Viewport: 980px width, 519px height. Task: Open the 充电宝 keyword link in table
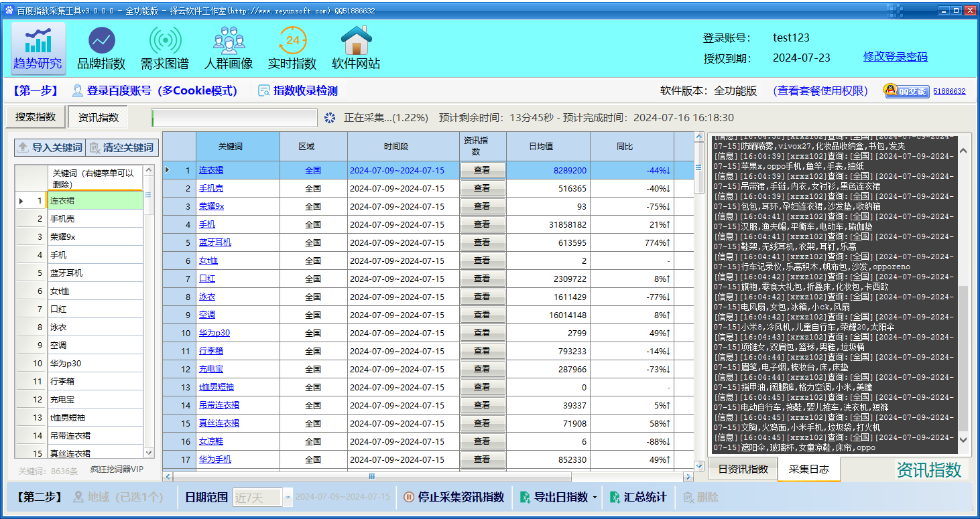pyautogui.click(x=211, y=369)
